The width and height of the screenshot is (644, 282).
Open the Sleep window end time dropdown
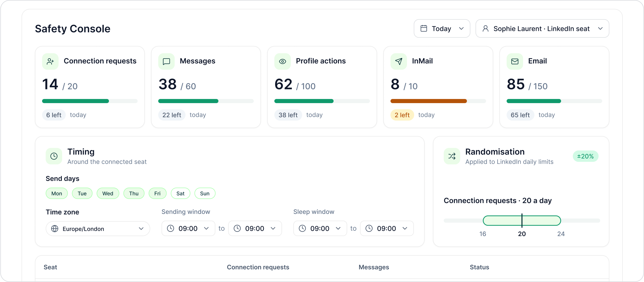point(387,228)
